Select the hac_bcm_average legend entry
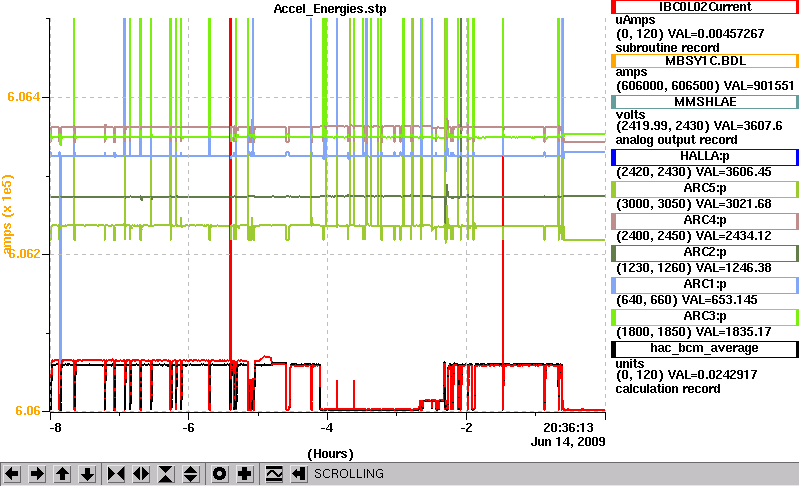The width and height of the screenshot is (799, 486). (x=705, y=349)
